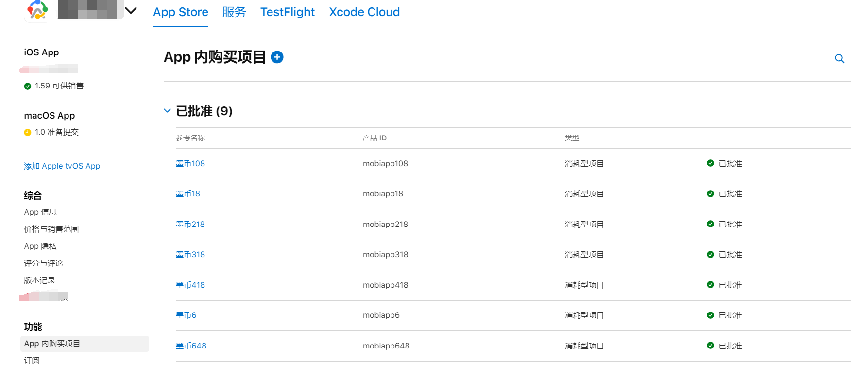Collapse the 已批准 (9) section
The image size is (868, 365).
(x=167, y=111)
